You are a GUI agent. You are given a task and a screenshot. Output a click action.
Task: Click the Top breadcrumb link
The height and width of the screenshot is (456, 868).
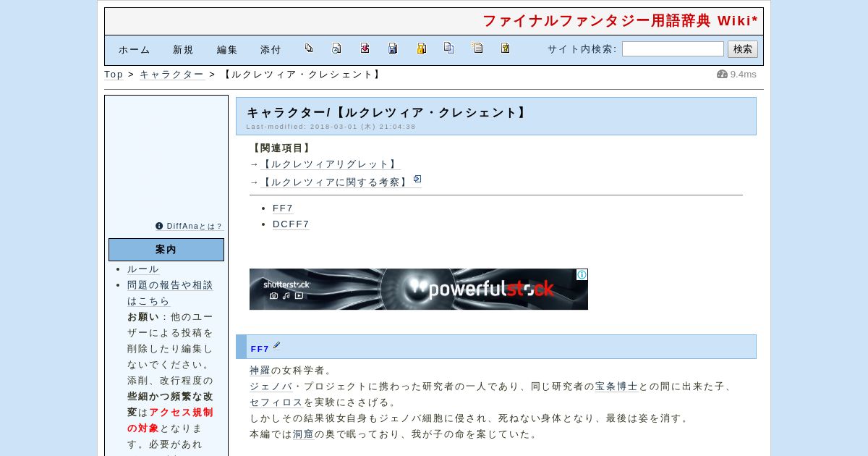tap(114, 75)
